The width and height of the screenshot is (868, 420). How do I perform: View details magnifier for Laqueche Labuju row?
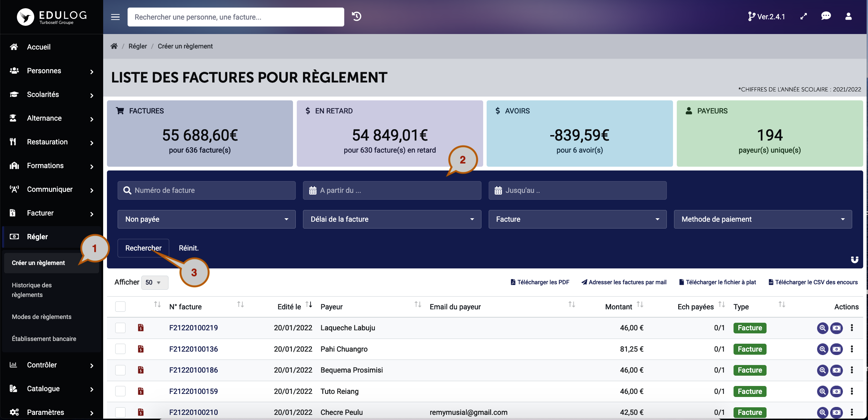pyautogui.click(x=823, y=328)
